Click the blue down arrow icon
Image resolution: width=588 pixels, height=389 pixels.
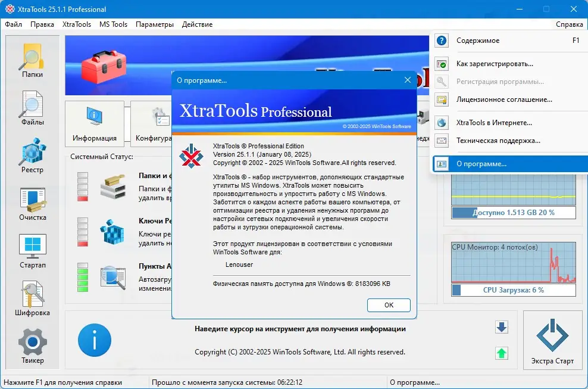[x=501, y=327]
